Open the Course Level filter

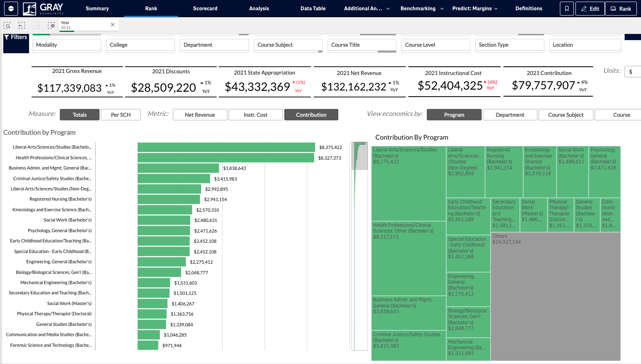(436, 45)
